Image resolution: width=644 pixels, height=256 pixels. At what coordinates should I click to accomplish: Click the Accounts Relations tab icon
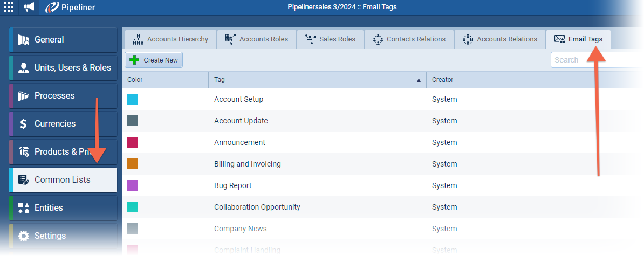coord(468,39)
